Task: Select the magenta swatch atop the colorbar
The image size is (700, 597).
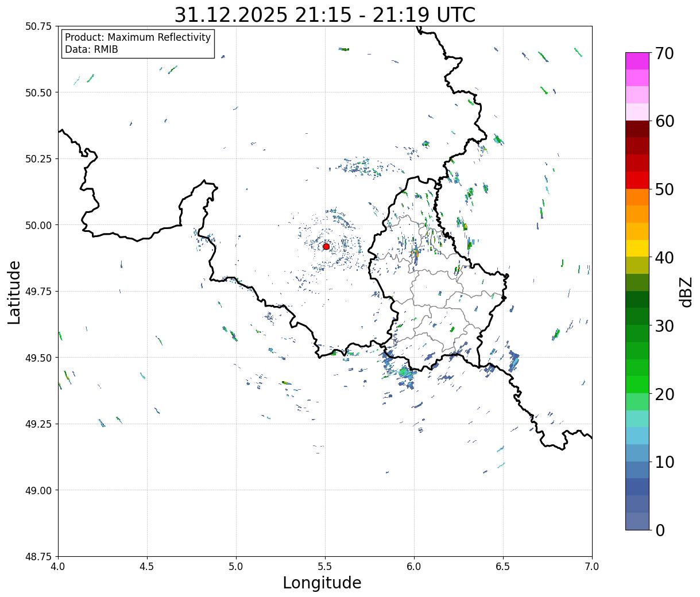Action: (x=637, y=61)
